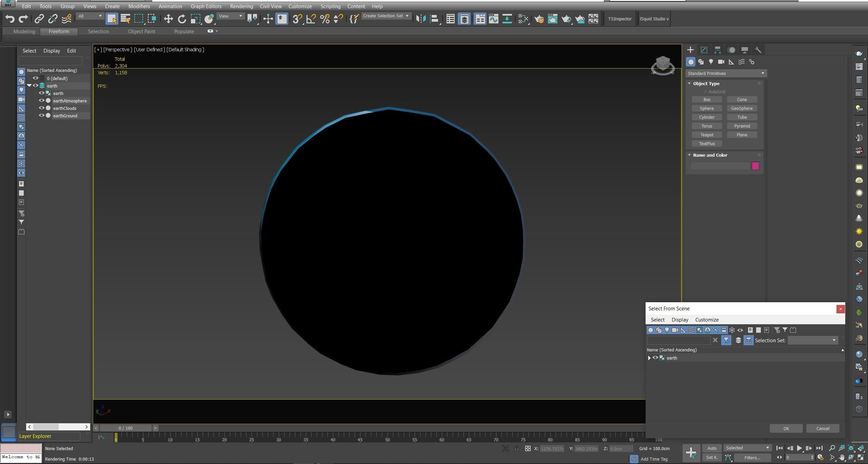Screen dimensions: 868x464
Task: Open the Modify command panel tab
Action: tap(704, 50)
